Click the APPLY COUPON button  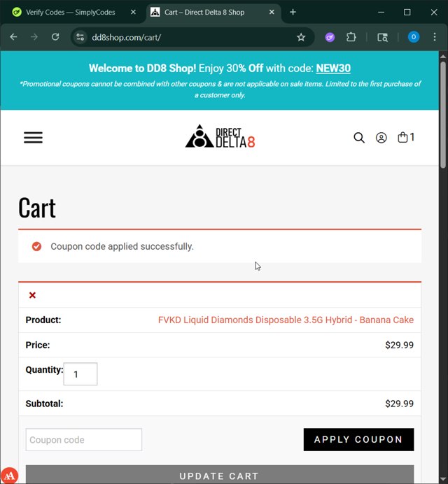pyautogui.click(x=358, y=439)
